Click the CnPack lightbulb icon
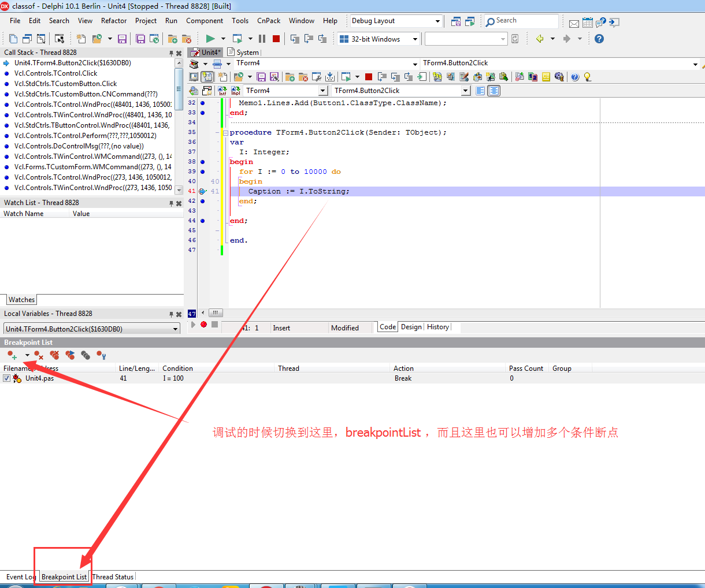 588,77
